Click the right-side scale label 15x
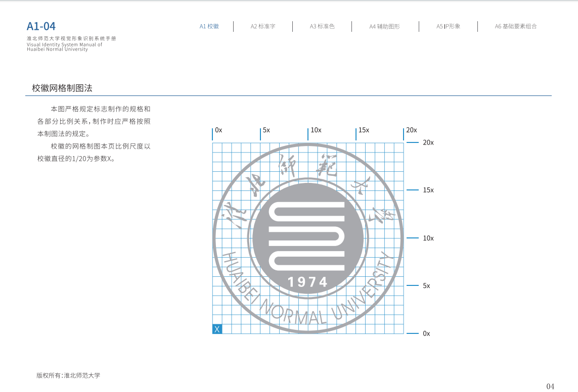This screenshot has height=392, width=578. tap(428, 190)
